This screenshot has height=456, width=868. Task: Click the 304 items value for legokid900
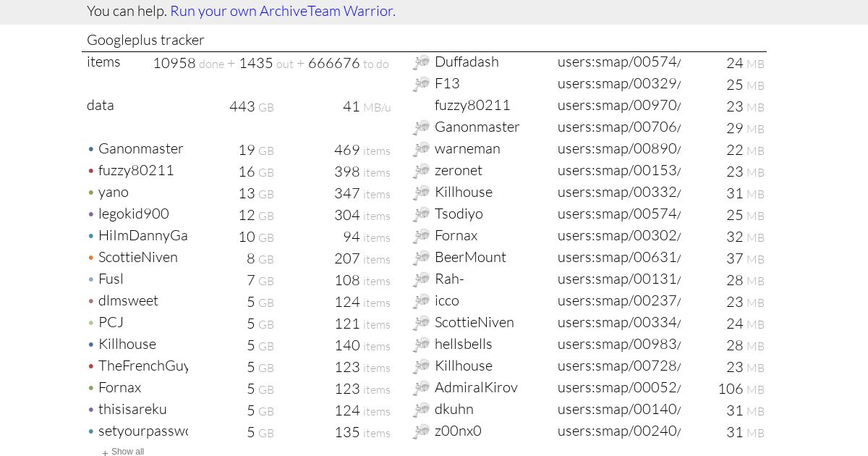(362, 215)
